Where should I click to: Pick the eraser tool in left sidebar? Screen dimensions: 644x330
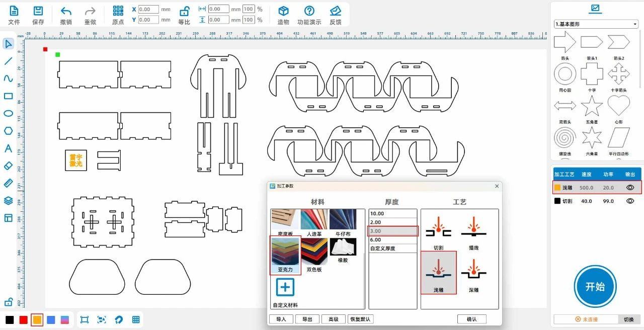pos(8,166)
